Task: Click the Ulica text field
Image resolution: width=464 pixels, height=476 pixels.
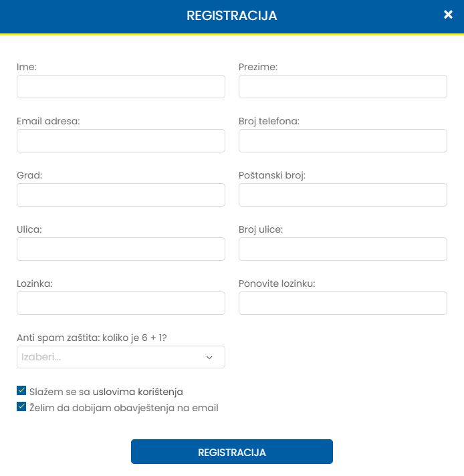Action: (x=121, y=249)
